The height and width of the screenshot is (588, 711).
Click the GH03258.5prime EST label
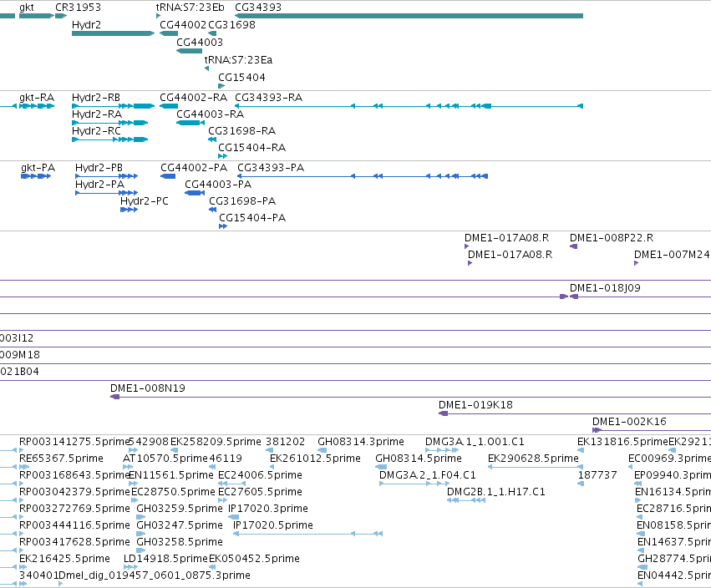[180, 542]
